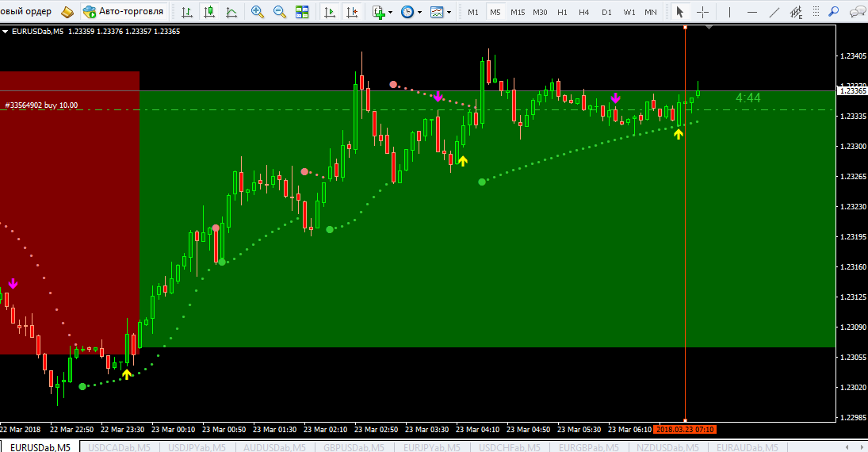The image size is (868, 452).
Task: Open the AUDUSDab,M5 chart tab
Action: (x=274, y=447)
